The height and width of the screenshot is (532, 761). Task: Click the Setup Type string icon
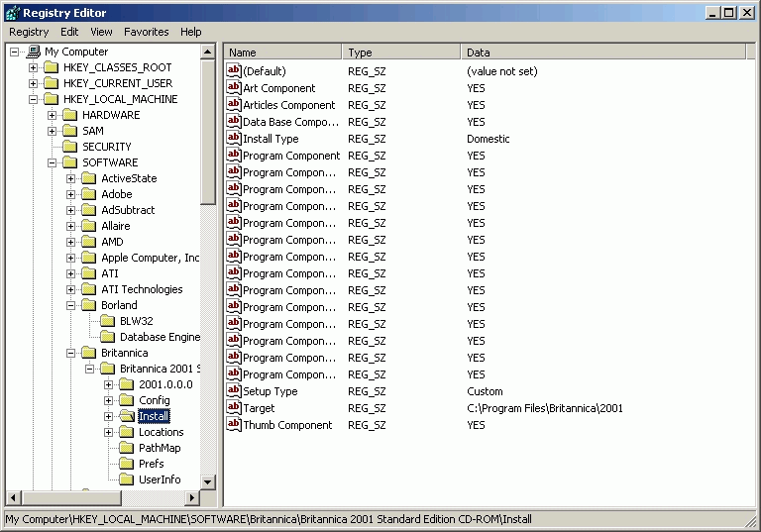(x=234, y=391)
